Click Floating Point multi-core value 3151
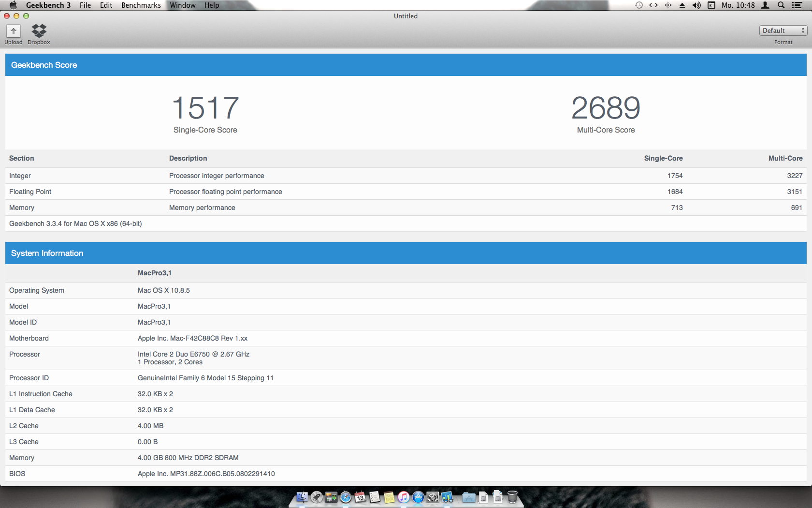Screen dimensions: 812x508 point(795,192)
